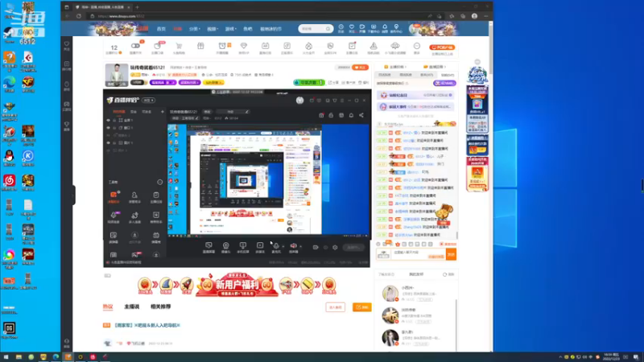Click the PC客户端 download button

point(442,47)
